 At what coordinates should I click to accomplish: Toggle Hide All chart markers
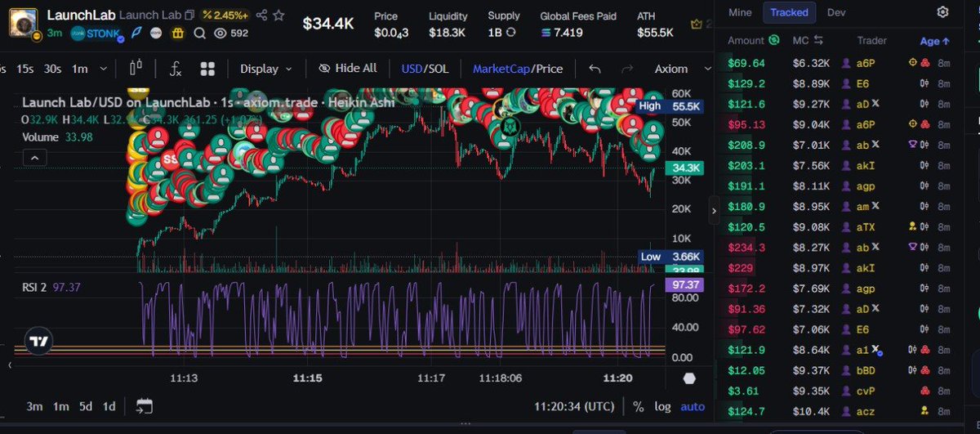(x=348, y=69)
